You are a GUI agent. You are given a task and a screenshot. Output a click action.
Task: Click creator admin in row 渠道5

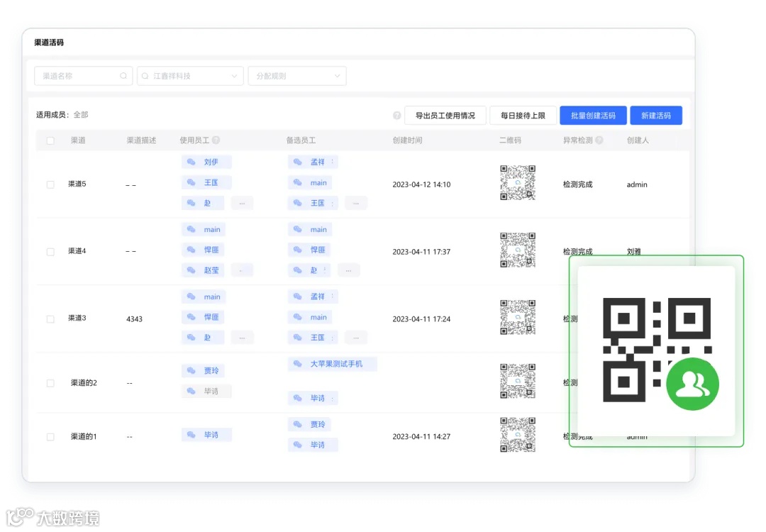coord(637,184)
